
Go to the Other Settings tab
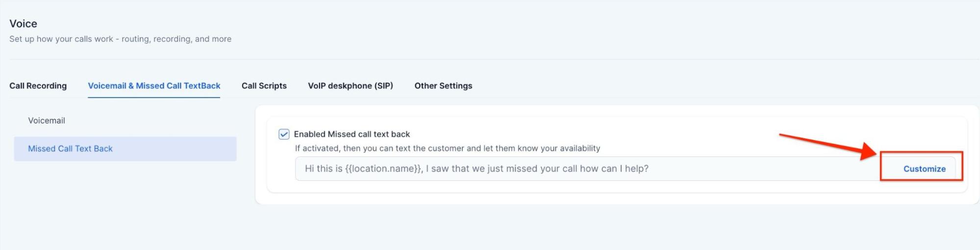(x=443, y=86)
